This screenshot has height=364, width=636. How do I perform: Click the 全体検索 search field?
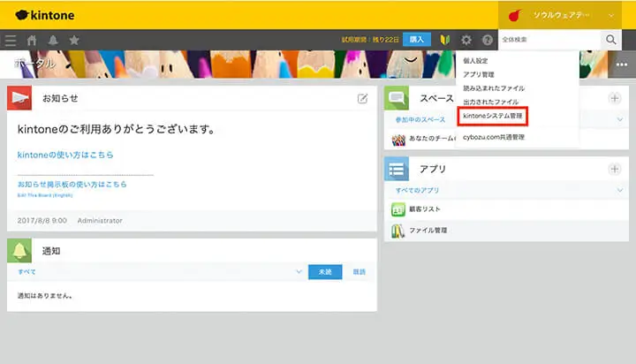click(548, 40)
